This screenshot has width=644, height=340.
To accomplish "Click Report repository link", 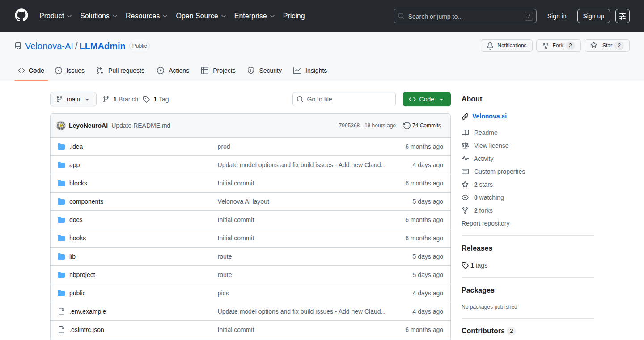I will tap(485, 223).
